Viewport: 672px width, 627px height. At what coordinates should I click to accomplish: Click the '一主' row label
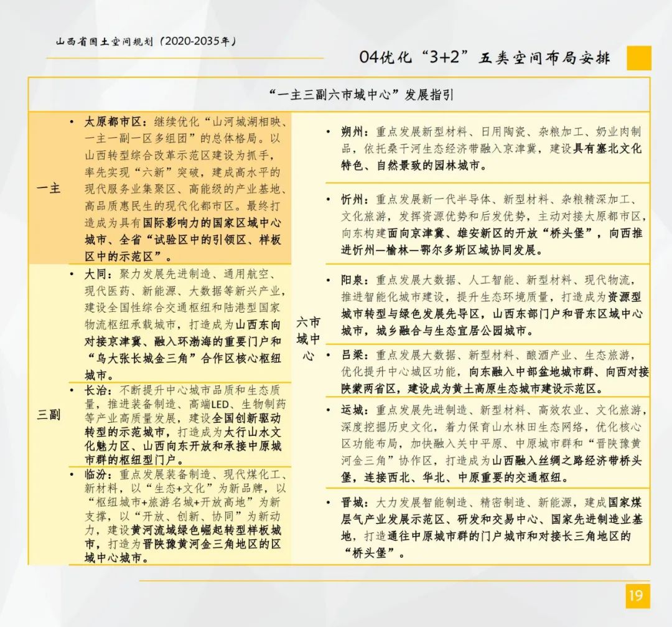point(49,188)
